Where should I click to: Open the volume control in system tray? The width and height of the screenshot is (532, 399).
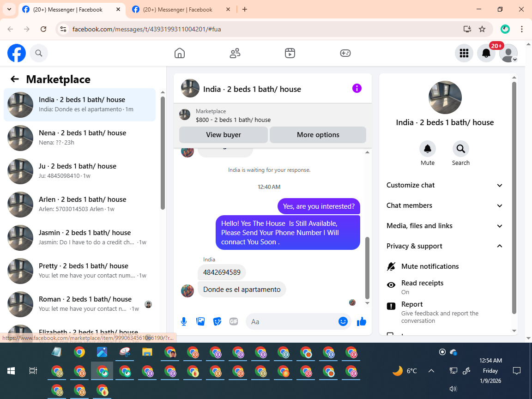(x=453, y=389)
